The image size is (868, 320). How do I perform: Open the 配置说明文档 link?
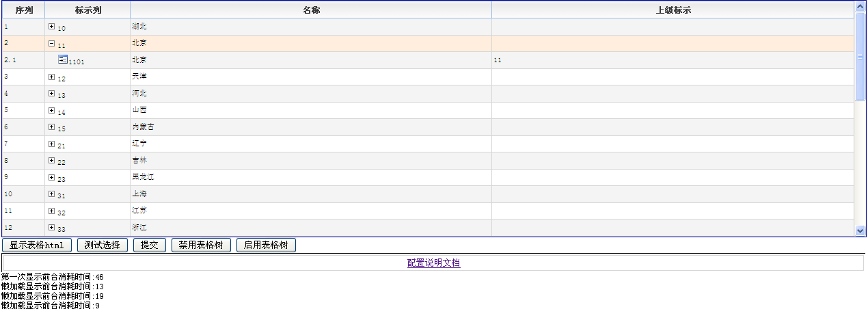434,263
